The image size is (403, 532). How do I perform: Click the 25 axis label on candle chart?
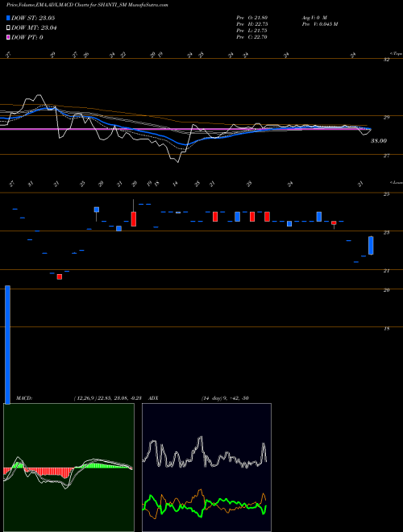386,194
